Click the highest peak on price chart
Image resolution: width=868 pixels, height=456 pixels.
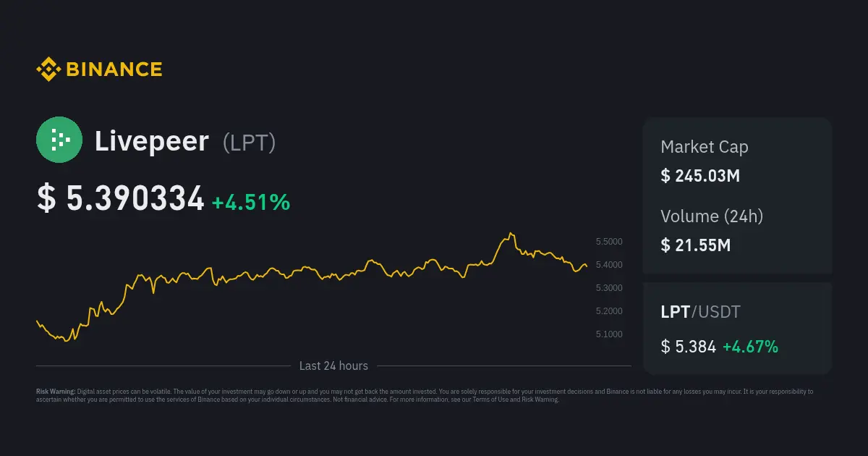pyautogui.click(x=511, y=234)
